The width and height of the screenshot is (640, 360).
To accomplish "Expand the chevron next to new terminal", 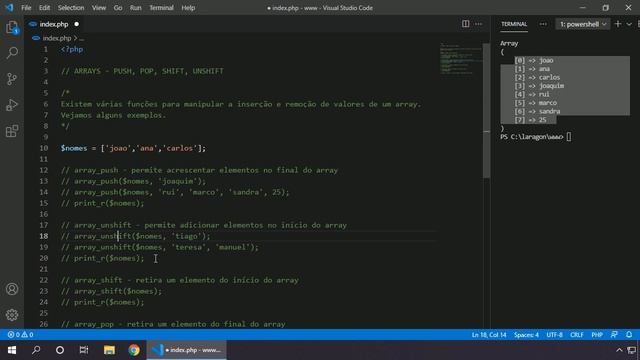I will click(629, 24).
